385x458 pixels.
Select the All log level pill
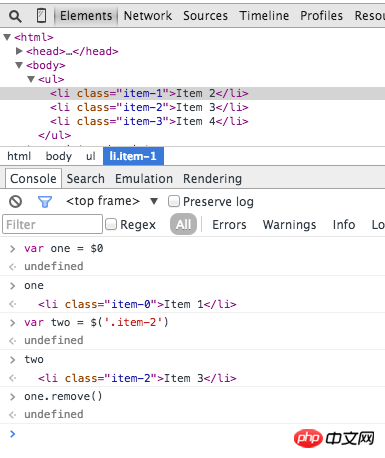183,224
